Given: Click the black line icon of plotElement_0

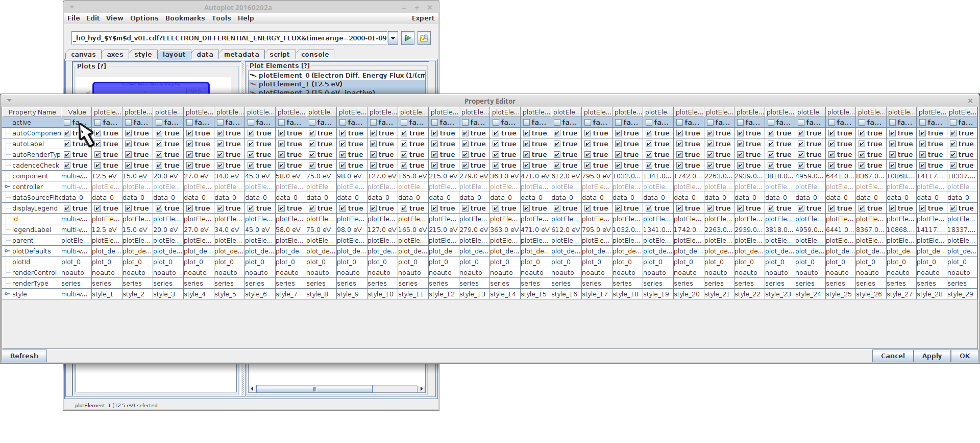Looking at the screenshot, I should click(253, 76).
